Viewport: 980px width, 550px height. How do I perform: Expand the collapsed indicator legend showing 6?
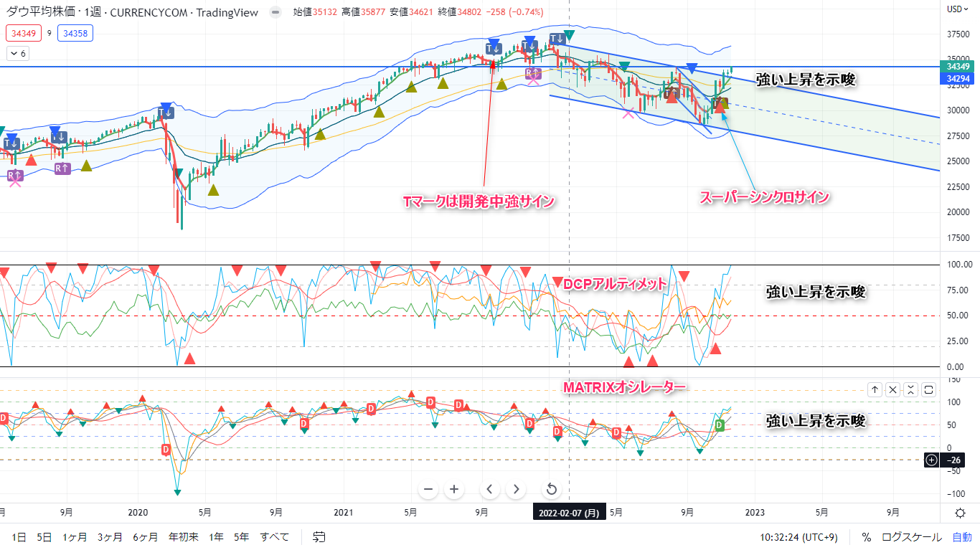click(17, 54)
